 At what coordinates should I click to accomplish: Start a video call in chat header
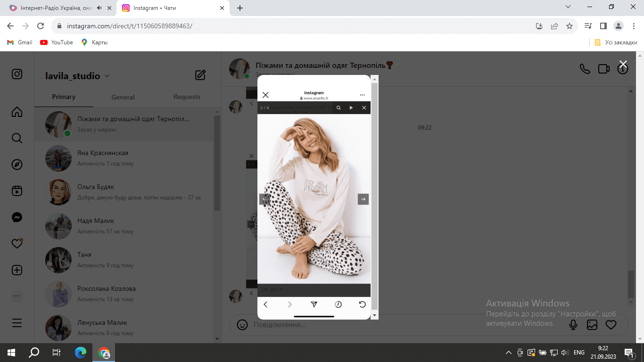604,69
